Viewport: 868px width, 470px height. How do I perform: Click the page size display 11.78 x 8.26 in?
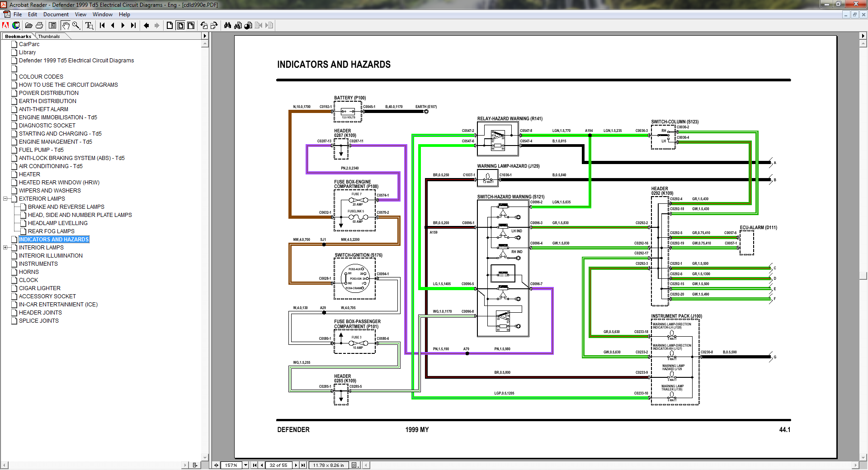click(x=329, y=465)
